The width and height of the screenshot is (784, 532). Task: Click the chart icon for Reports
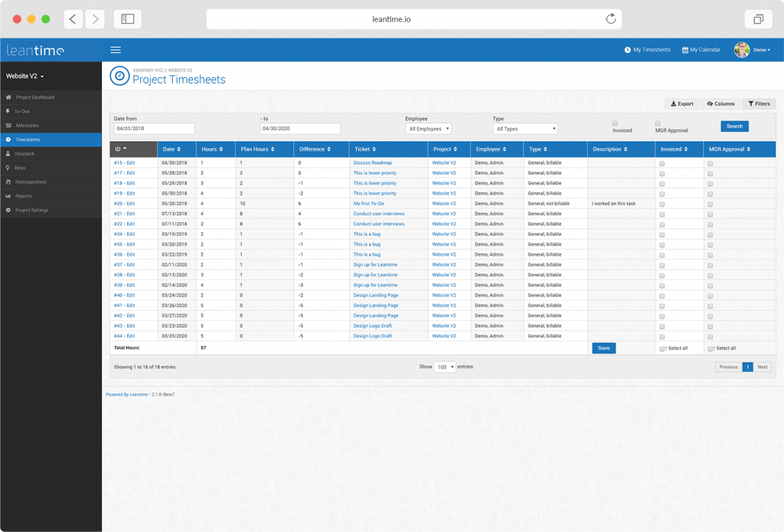[8, 196]
